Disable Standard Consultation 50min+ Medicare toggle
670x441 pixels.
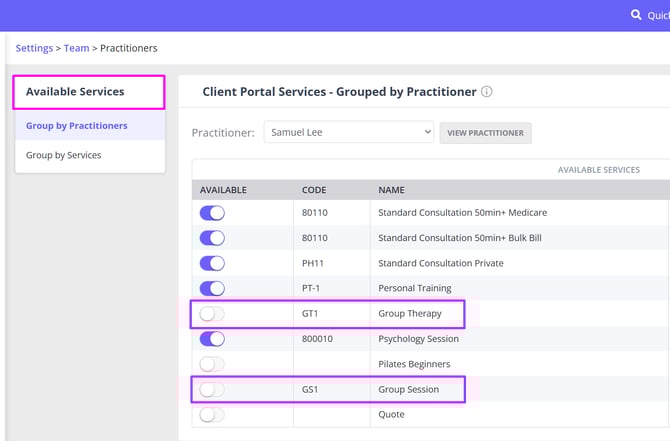[x=212, y=213]
